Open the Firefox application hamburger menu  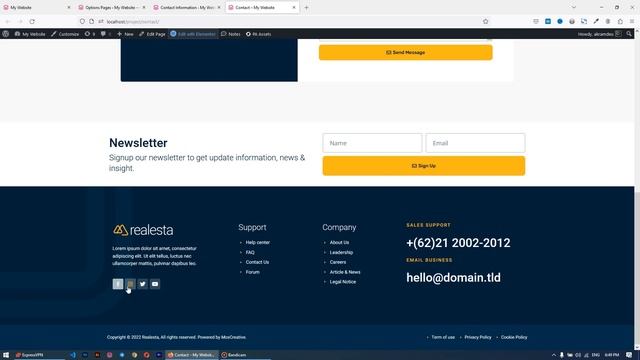[x=632, y=21]
